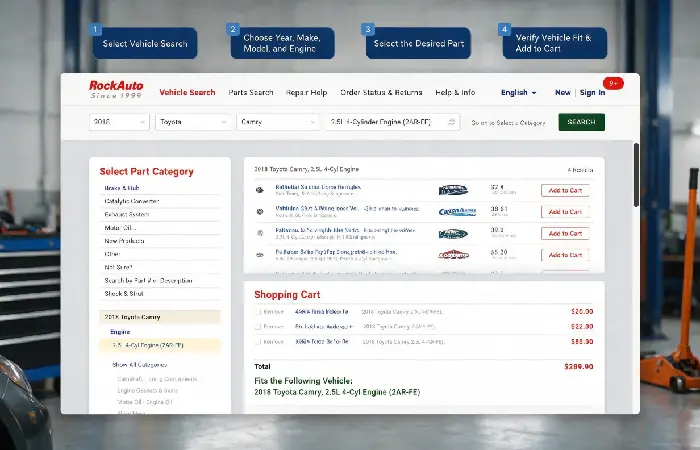700x450 pixels.
Task: Choose the Exhaust System category
Action: click(x=126, y=214)
